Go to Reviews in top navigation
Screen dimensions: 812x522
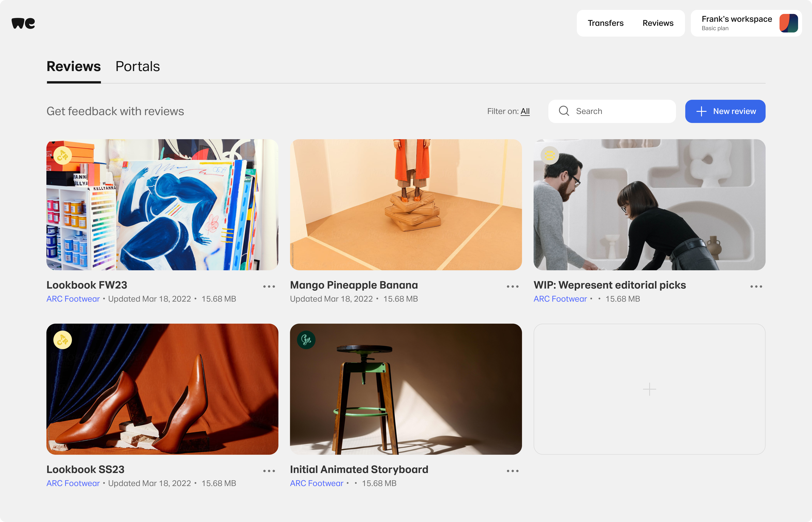(658, 23)
